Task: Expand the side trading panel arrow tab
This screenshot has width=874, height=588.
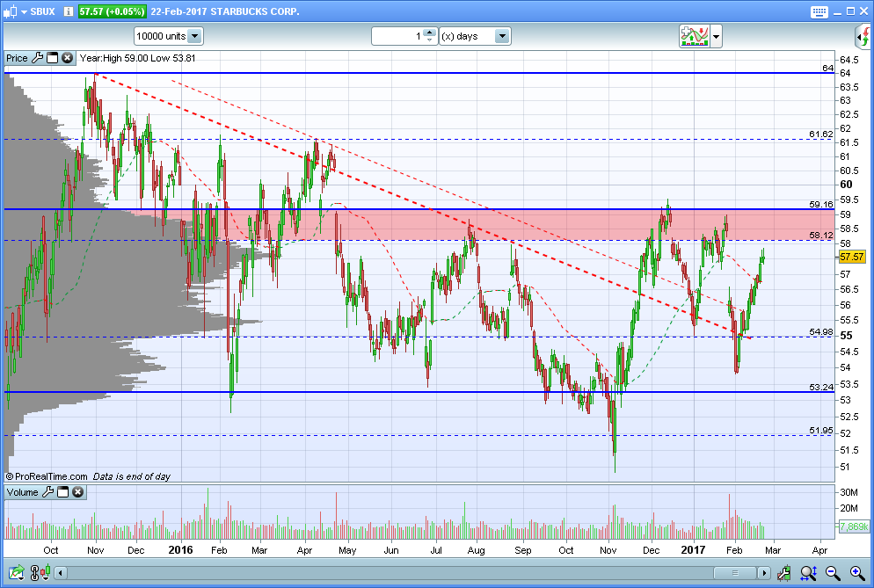Action: coord(864,37)
